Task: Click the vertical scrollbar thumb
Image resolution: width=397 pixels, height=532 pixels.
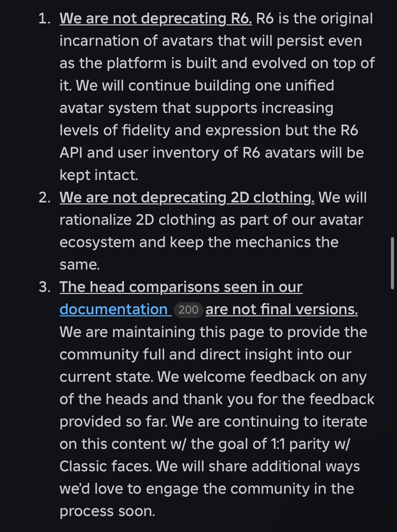Action: [x=392, y=263]
